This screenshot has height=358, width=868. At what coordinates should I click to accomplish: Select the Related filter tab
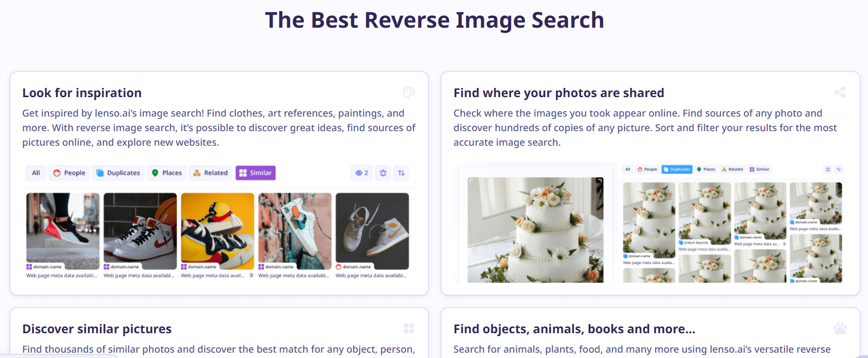pos(210,173)
